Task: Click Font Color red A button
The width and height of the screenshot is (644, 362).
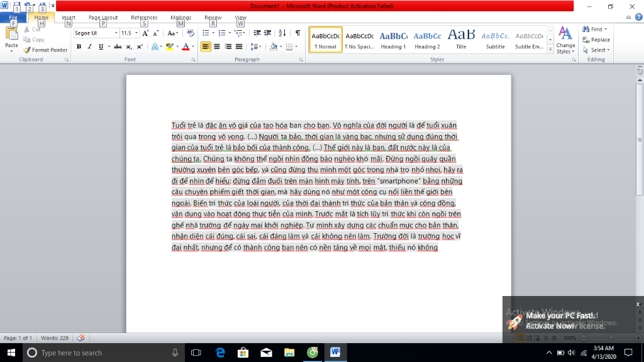Action: click(186, 47)
